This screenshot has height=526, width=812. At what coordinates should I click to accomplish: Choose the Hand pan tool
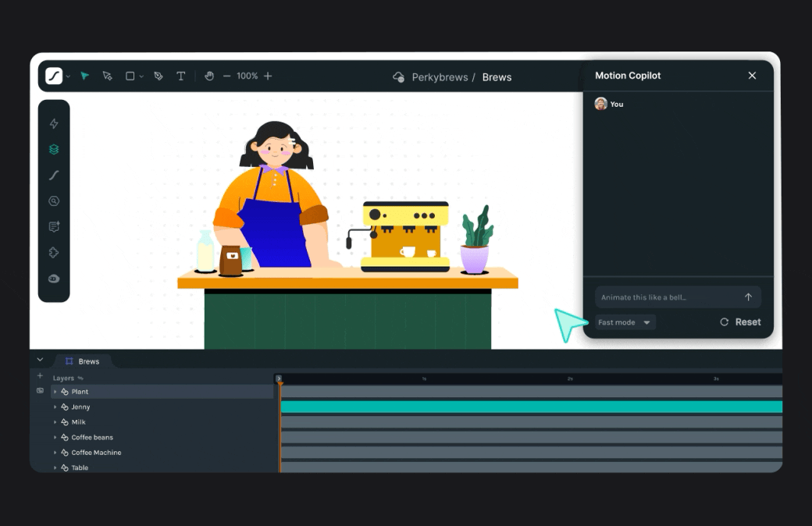click(x=209, y=76)
